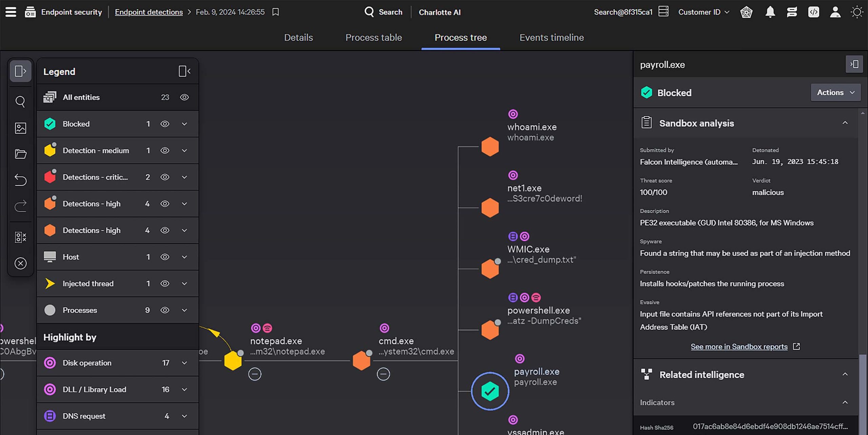Image resolution: width=868 pixels, height=435 pixels.
Task: Select the whoami.exe process node
Action: click(x=490, y=147)
